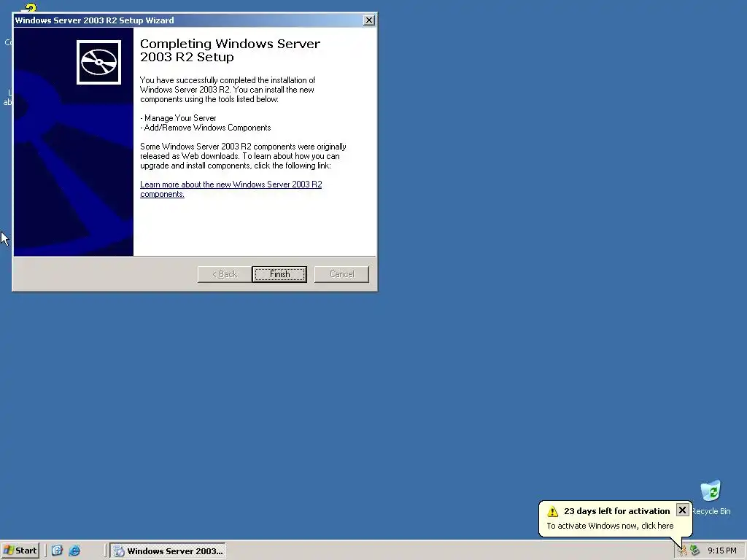The image size is (747, 560).
Task: Select the Windows Server 2003 taskbar button
Action: coord(168,551)
